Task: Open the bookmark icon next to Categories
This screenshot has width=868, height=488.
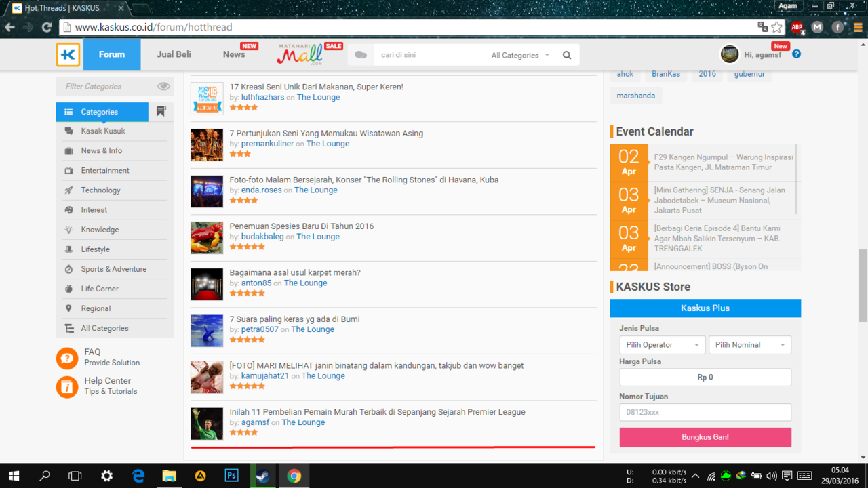Action: (x=161, y=111)
